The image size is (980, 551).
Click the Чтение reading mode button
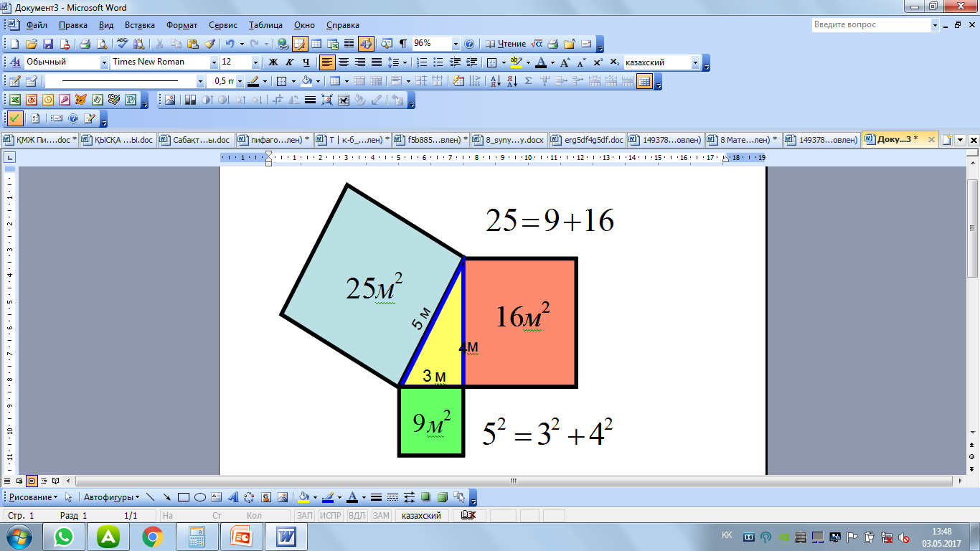(505, 44)
